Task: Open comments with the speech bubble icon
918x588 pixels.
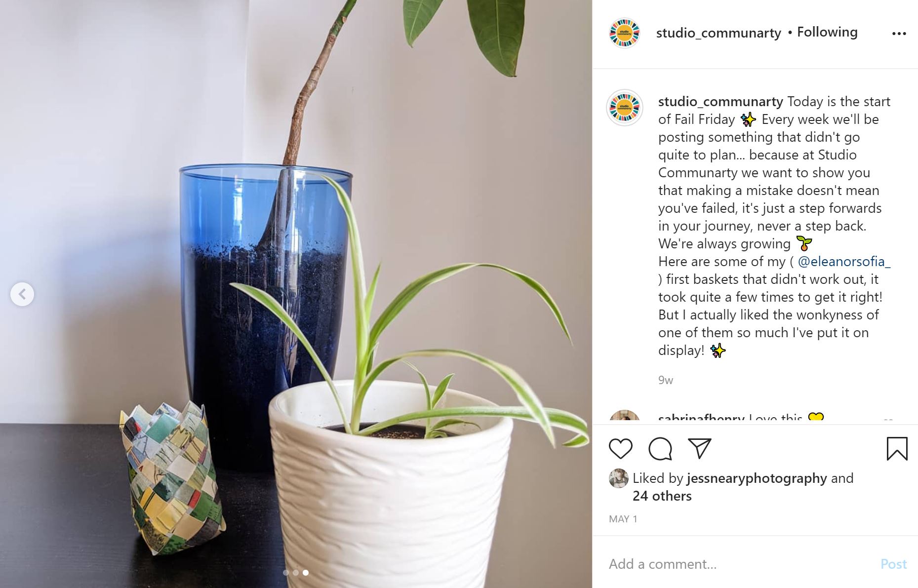Action: click(660, 449)
